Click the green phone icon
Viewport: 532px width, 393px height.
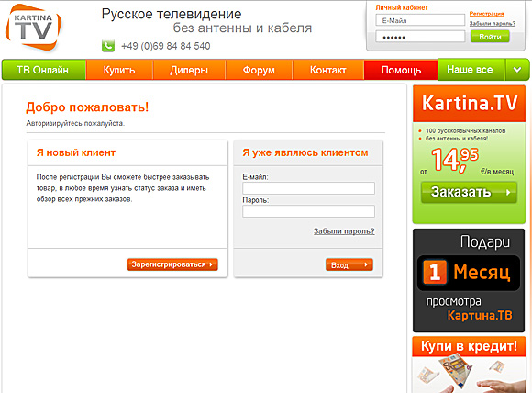tap(108, 46)
